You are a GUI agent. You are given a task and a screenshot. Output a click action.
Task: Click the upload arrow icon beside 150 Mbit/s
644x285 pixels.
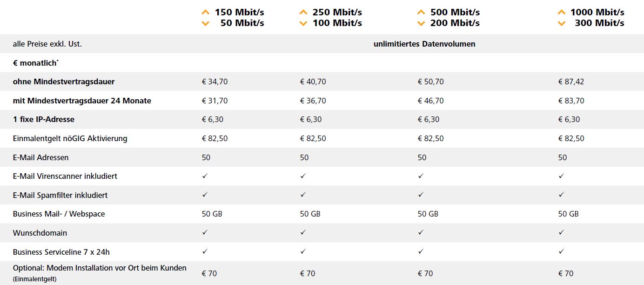tap(206, 12)
